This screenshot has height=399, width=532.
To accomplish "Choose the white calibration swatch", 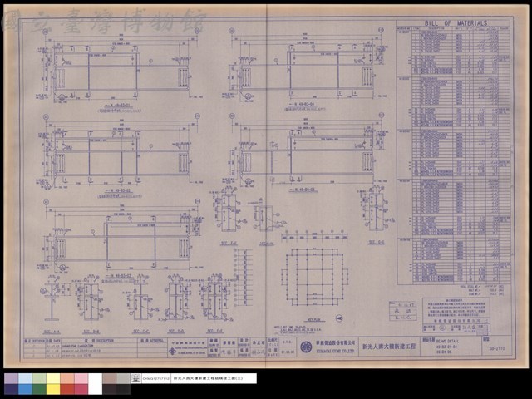I will click(x=95, y=384).
